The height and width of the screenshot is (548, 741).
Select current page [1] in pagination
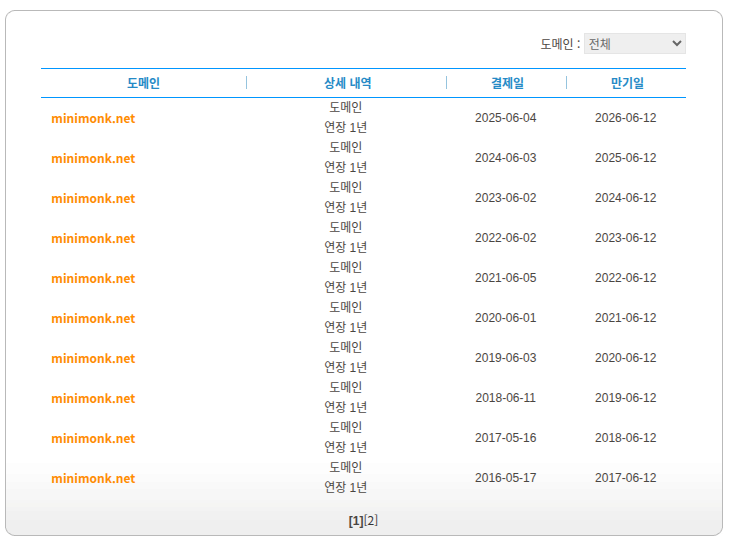[356, 521]
